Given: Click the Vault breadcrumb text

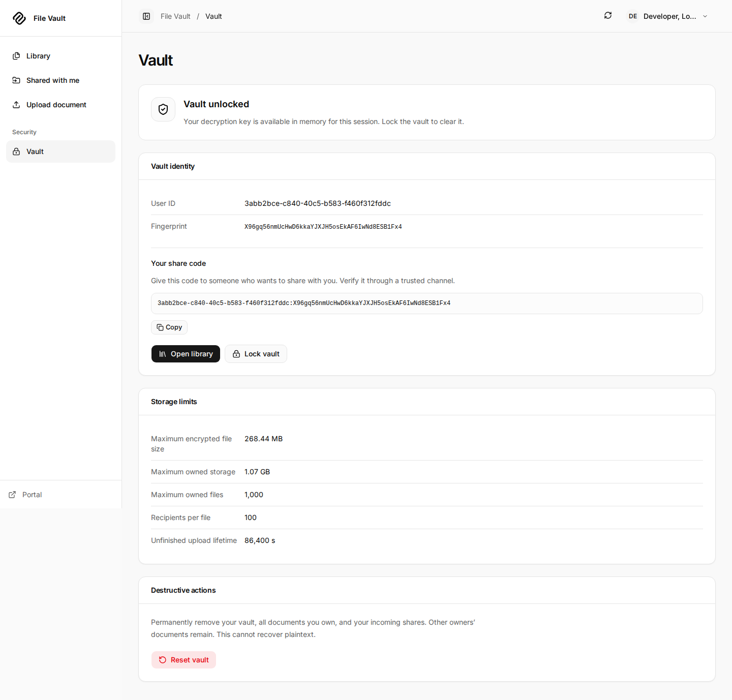Looking at the screenshot, I should (213, 16).
